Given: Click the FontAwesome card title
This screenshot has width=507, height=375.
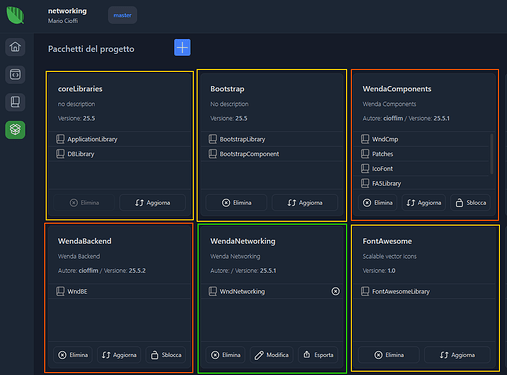Looking at the screenshot, I should pyautogui.click(x=387, y=241).
